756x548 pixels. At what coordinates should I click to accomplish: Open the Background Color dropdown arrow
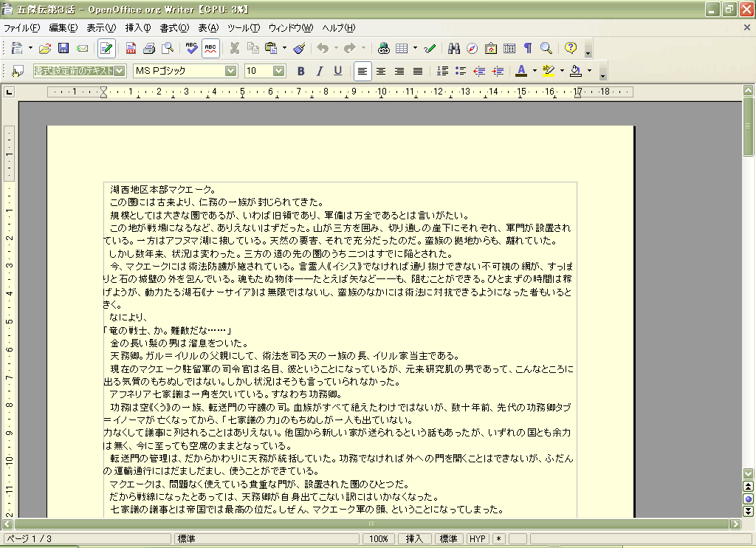pyautogui.click(x=589, y=72)
